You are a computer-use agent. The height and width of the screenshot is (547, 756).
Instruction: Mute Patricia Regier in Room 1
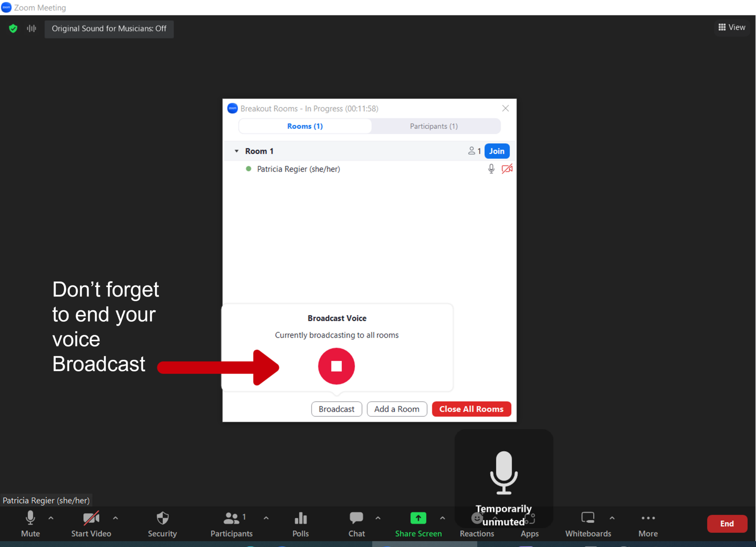click(491, 169)
